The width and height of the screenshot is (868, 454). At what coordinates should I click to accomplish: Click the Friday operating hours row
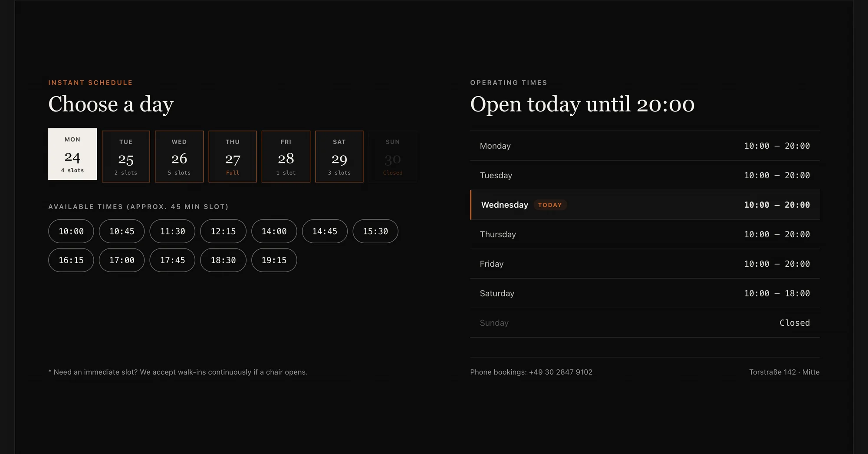(645, 264)
